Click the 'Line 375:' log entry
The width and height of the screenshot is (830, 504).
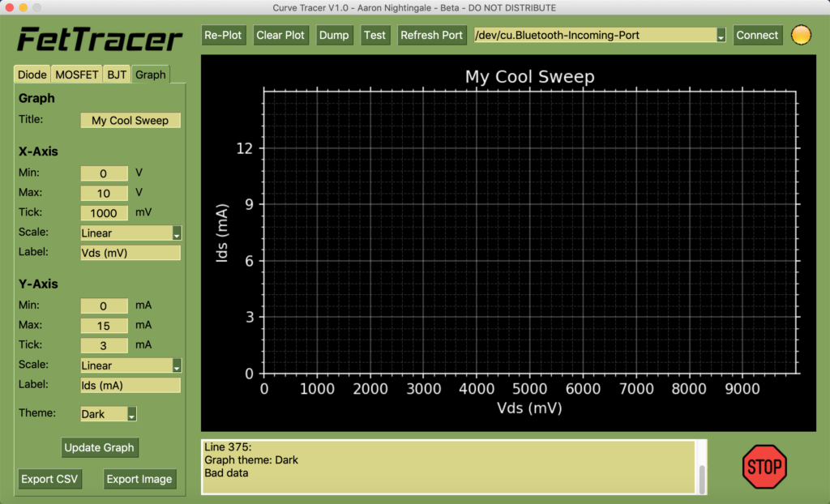coord(228,447)
